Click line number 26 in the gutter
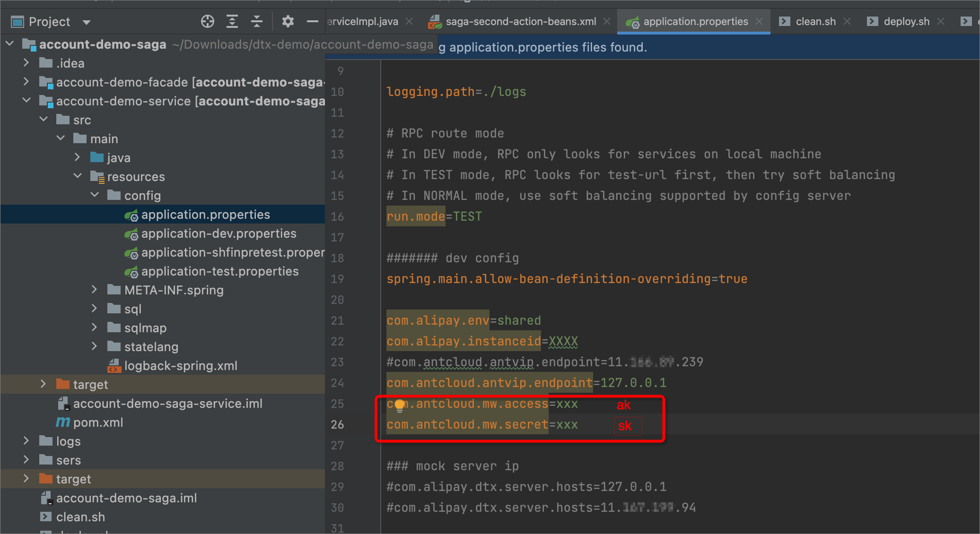This screenshot has height=534, width=980. [x=337, y=424]
